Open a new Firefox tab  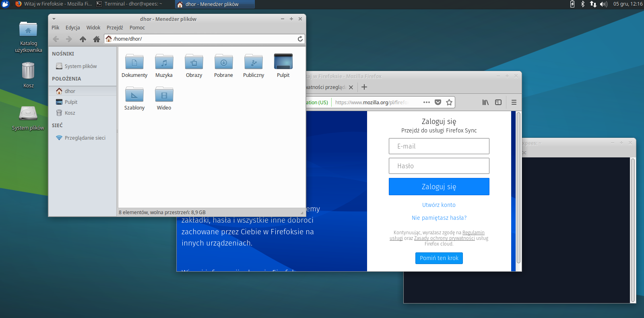tap(364, 87)
